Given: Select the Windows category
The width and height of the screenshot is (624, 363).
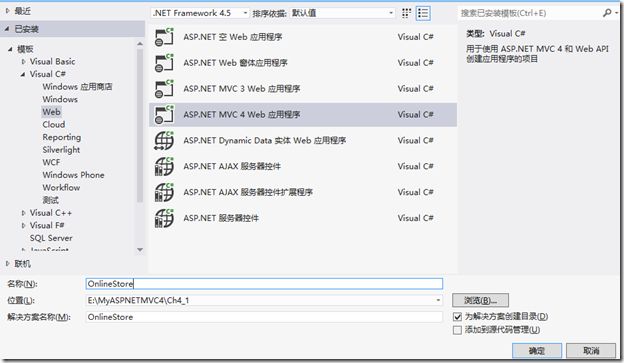Looking at the screenshot, I should pos(60,99).
